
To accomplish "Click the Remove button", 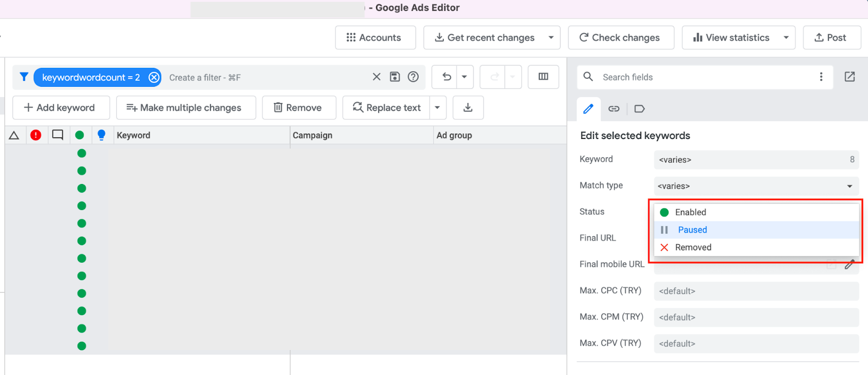I will tap(299, 107).
